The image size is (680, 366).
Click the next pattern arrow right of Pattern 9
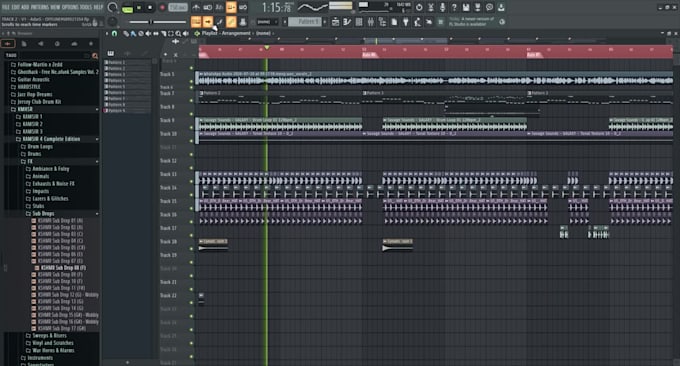pyautogui.click(x=325, y=22)
